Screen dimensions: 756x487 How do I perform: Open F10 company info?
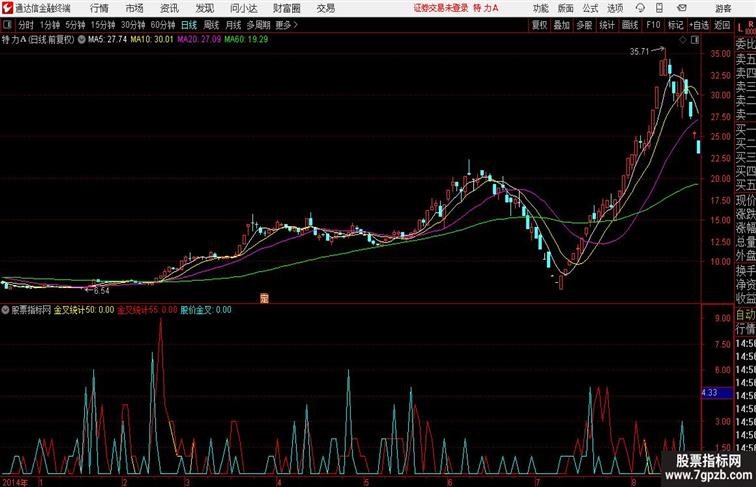click(653, 25)
